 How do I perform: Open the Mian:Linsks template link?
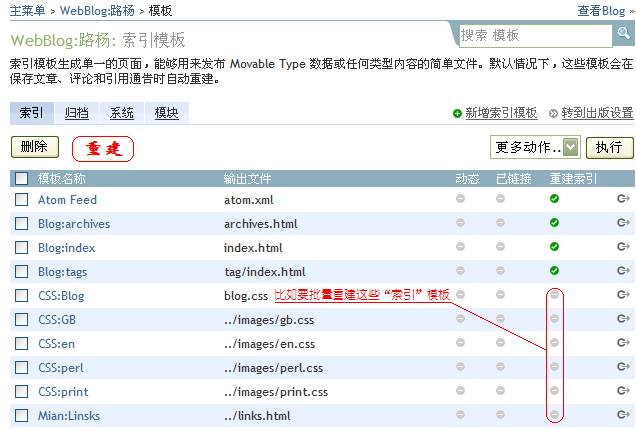(x=69, y=416)
